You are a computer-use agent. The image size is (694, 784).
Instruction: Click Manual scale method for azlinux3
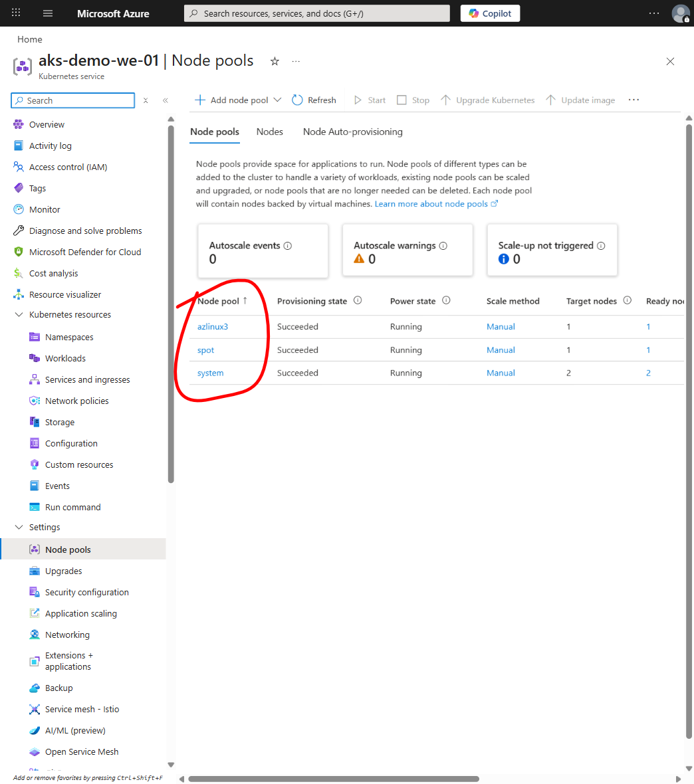501,326
